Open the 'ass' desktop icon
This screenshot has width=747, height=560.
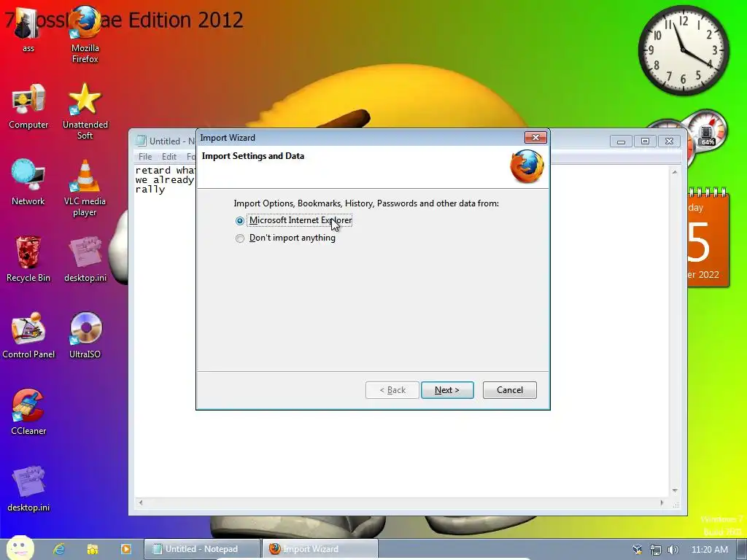point(28,29)
